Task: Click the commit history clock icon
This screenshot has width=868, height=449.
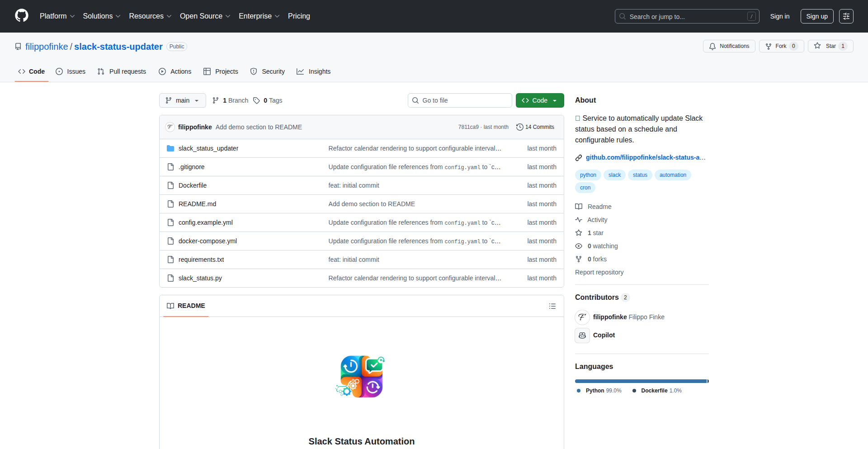Action: pos(520,127)
